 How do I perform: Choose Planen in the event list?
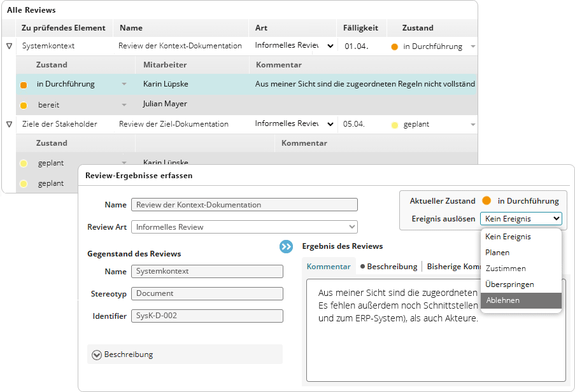[521, 253]
